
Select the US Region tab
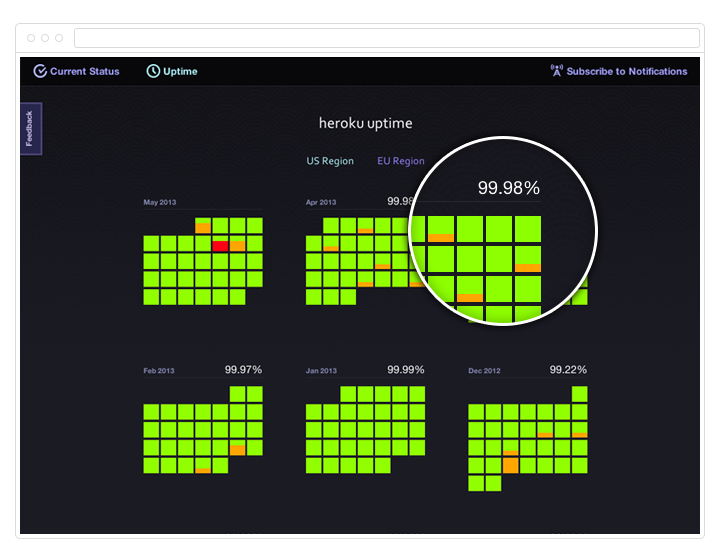click(x=330, y=161)
